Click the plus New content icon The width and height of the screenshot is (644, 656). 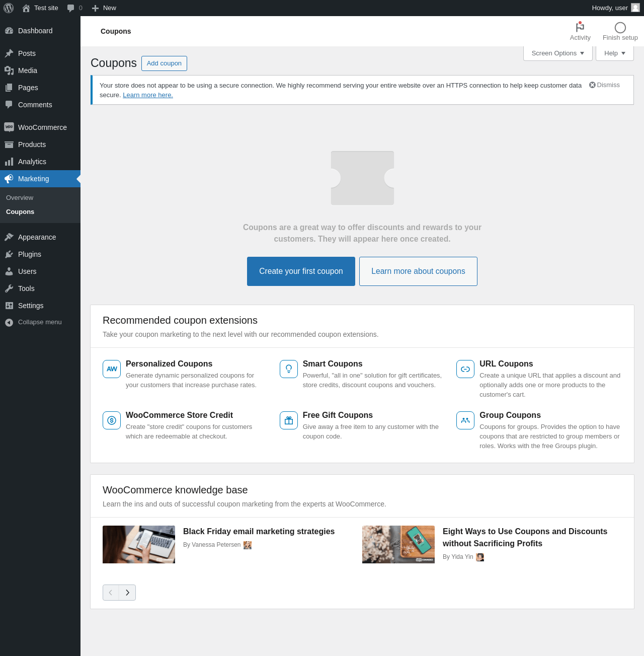point(95,8)
